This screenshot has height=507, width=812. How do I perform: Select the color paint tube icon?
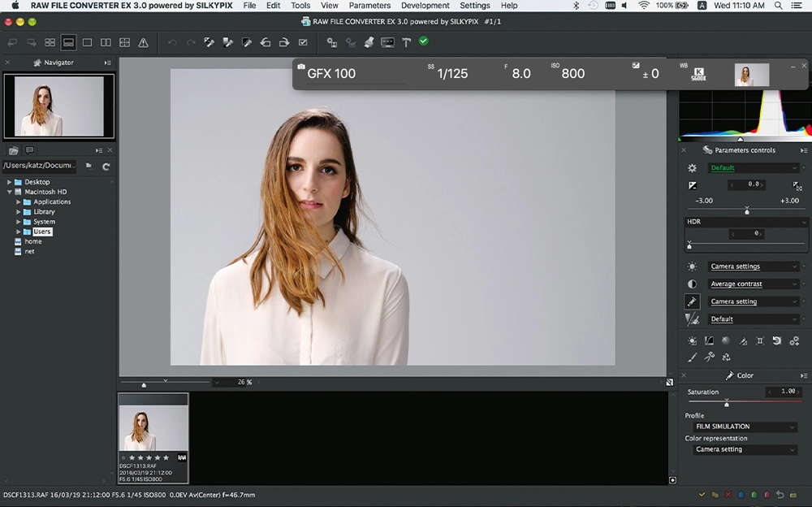(x=693, y=301)
